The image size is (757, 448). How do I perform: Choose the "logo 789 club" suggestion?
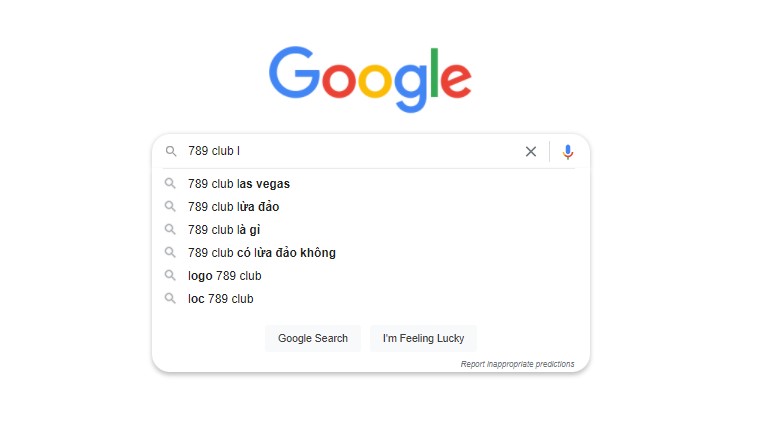[x=225, y=276]
